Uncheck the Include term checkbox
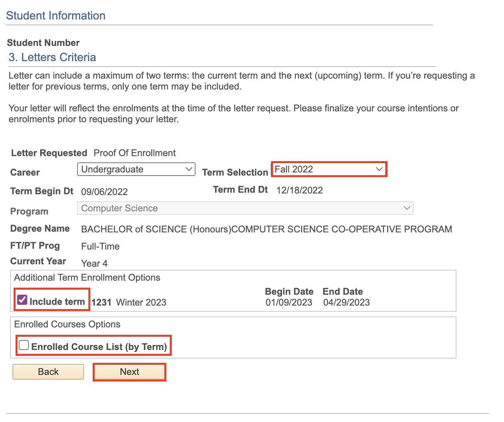Viewport: 504px width, 422px height. click(x=23, y=300)
